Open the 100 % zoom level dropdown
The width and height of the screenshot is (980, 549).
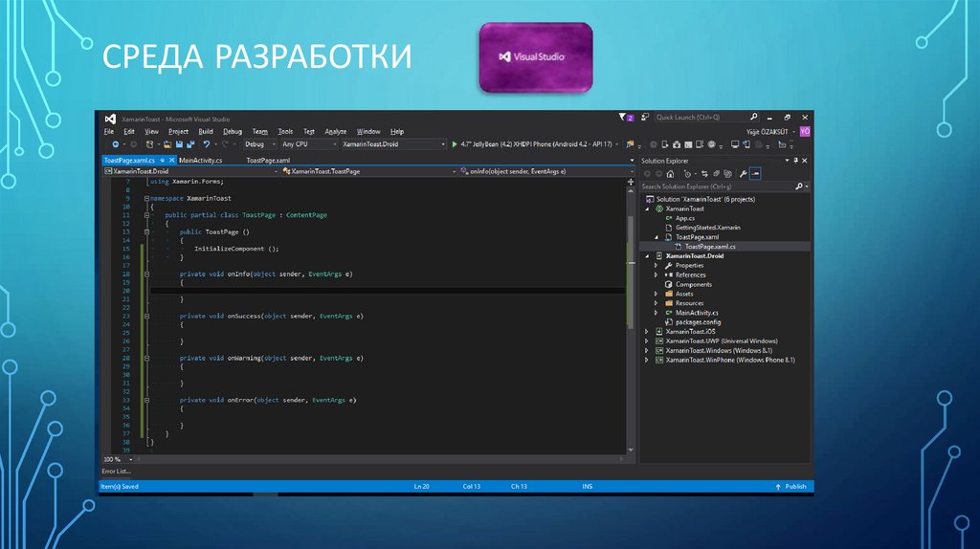(x=118, y=459)
